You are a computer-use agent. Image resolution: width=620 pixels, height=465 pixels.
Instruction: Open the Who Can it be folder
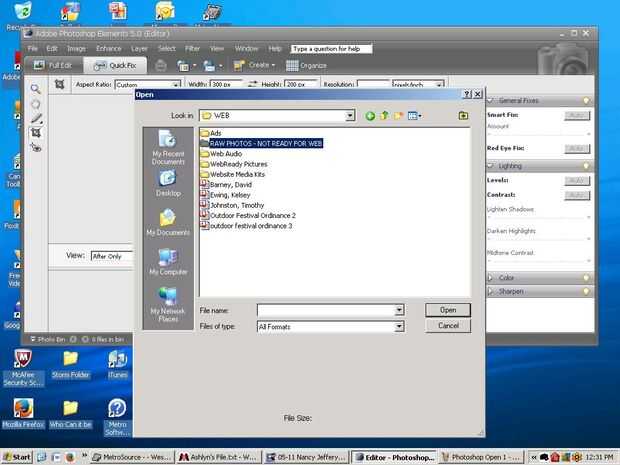coord(70,414)
